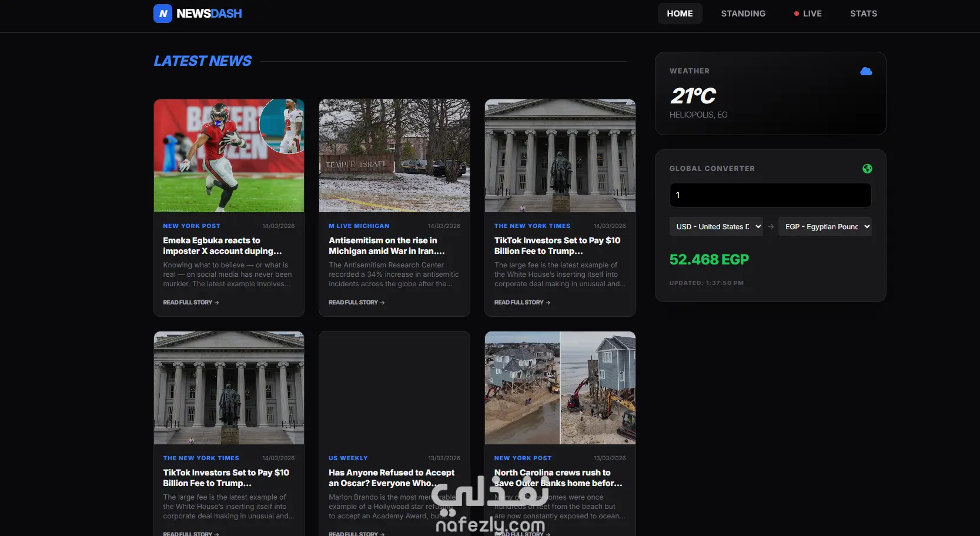Open the North Carolina beach houses image
This screenshot has width=980, height=536.
coord(560,388)
